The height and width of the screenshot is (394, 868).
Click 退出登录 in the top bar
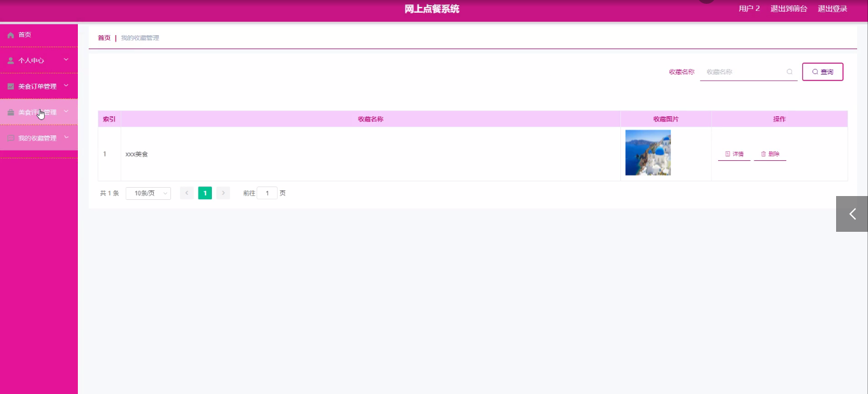pos(832,9)
